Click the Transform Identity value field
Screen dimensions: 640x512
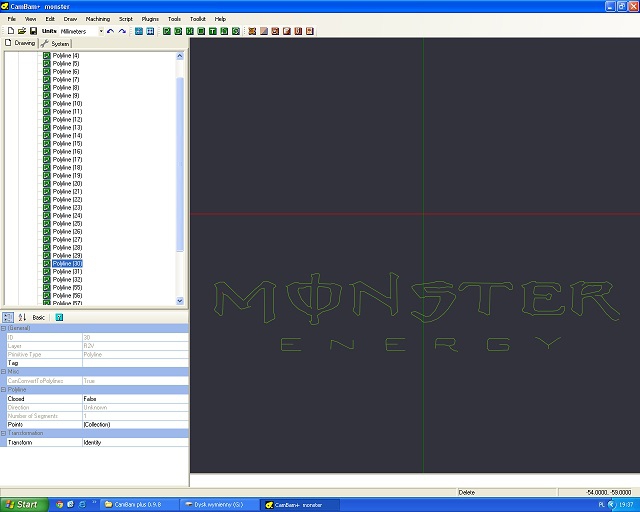(x=136, y=442)
